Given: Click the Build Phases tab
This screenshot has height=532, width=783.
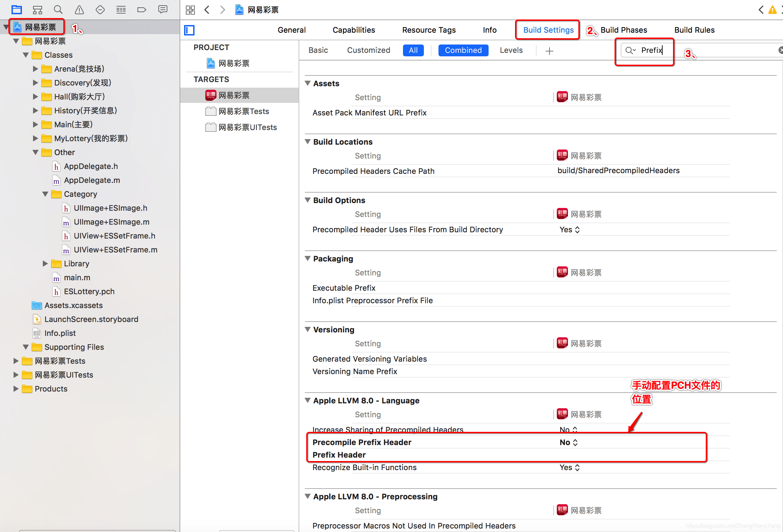Looking at the screenshot, I should pyautogui.click(x=623, y=30).
